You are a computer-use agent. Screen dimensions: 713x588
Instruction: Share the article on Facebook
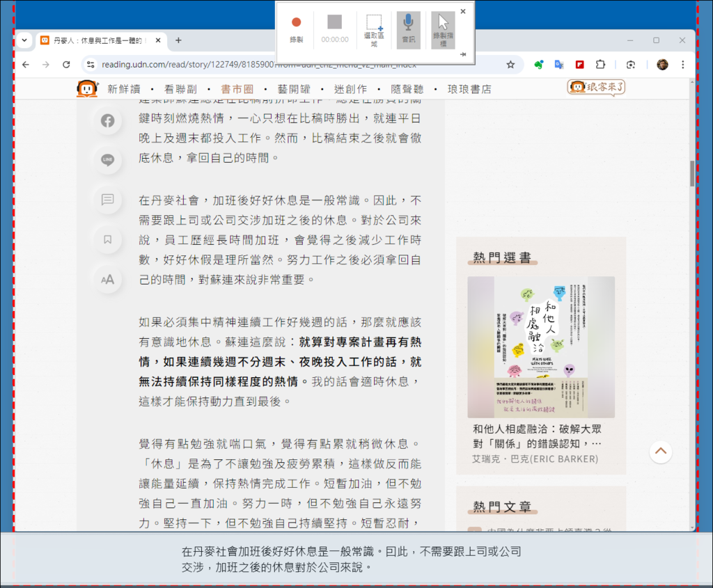point(108,120)
